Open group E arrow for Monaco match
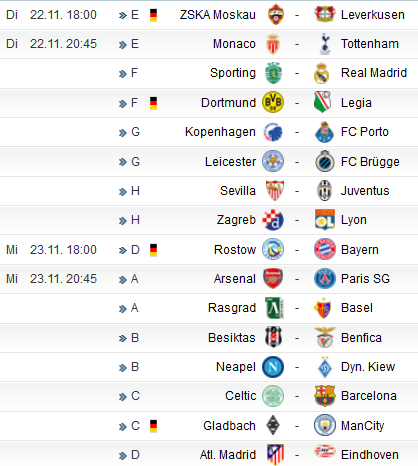The height and width of the screenshot is (466, 418). pos(123,45)
